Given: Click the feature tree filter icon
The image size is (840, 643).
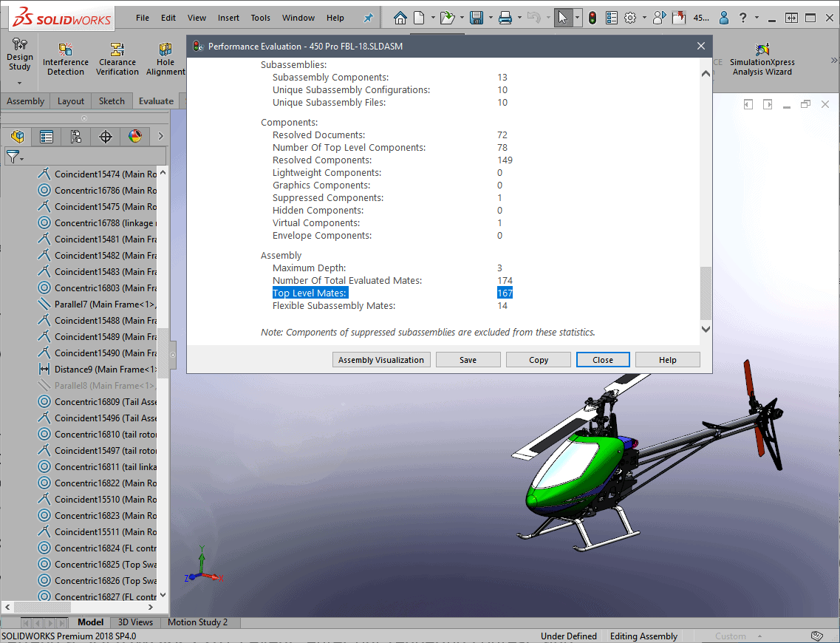Looking at the screenshot, I should 14,157.
